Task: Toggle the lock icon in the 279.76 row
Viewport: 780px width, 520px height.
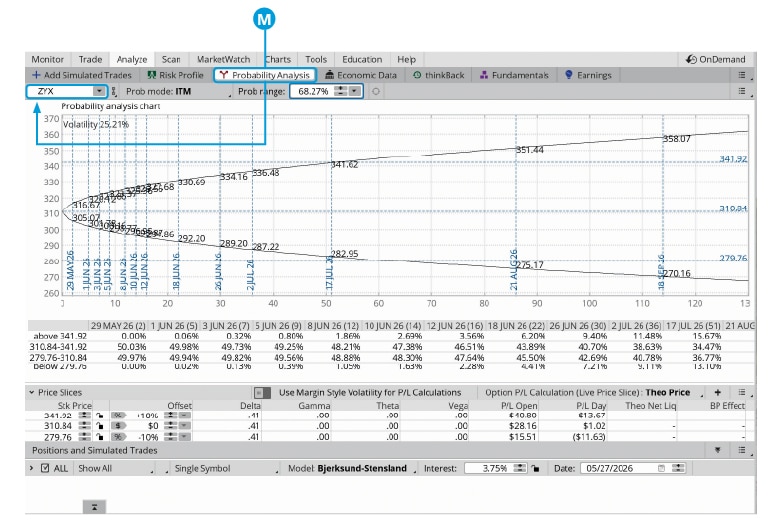Action: pyautogui.click(x=100, y=437)
